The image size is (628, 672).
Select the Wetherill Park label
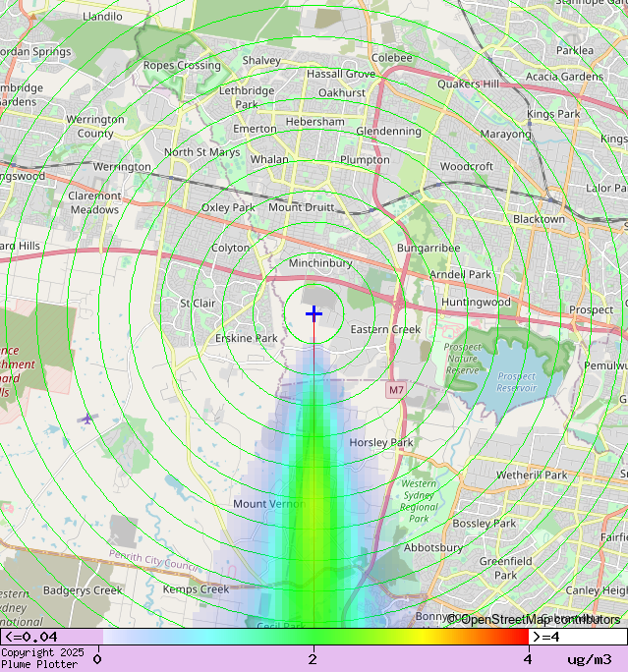[532, 475]
